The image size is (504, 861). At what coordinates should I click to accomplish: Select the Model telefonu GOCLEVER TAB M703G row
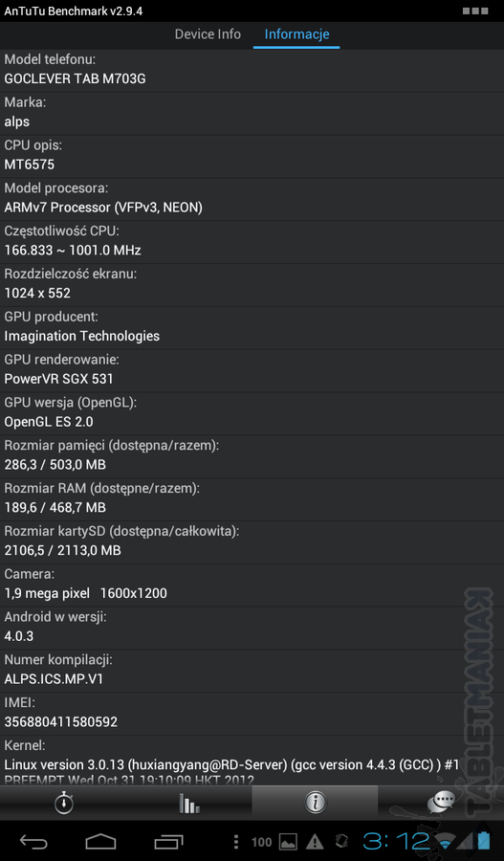point(252,70)
